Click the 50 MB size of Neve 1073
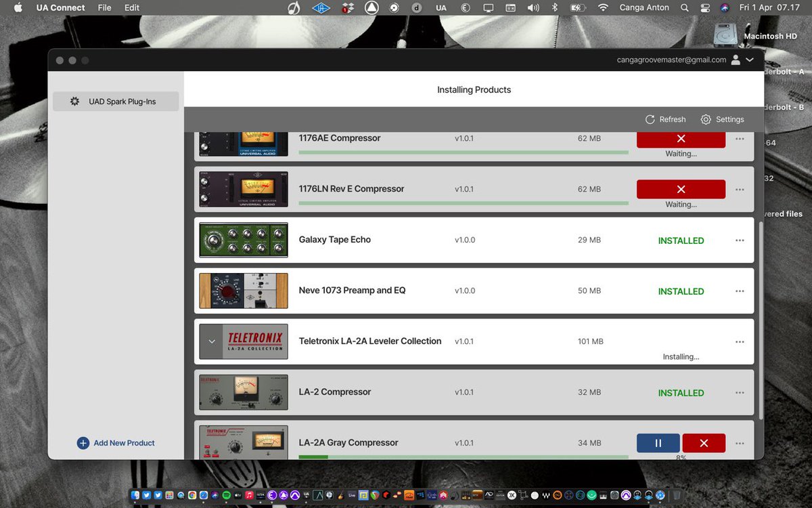Viewport: 812px width, 508px height. pos(589,291)
